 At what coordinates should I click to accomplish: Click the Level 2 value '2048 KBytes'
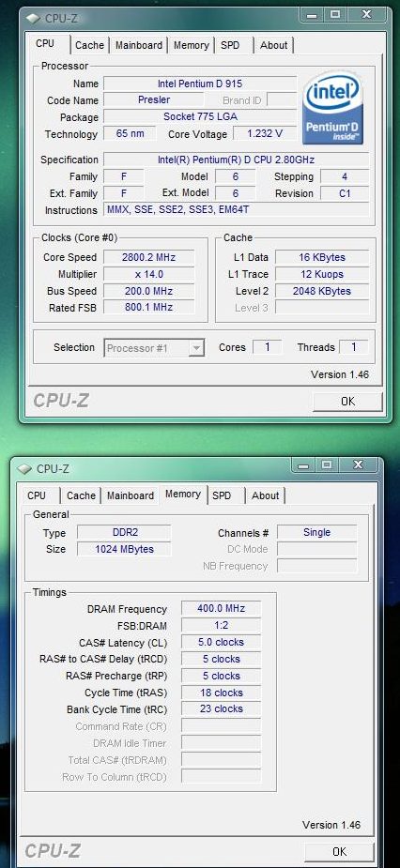[322, 291]
